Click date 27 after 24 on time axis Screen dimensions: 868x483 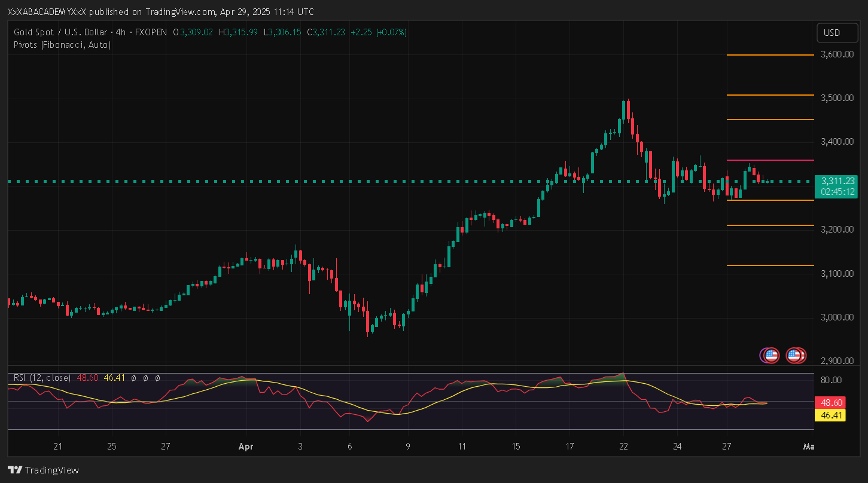(726, 446)
